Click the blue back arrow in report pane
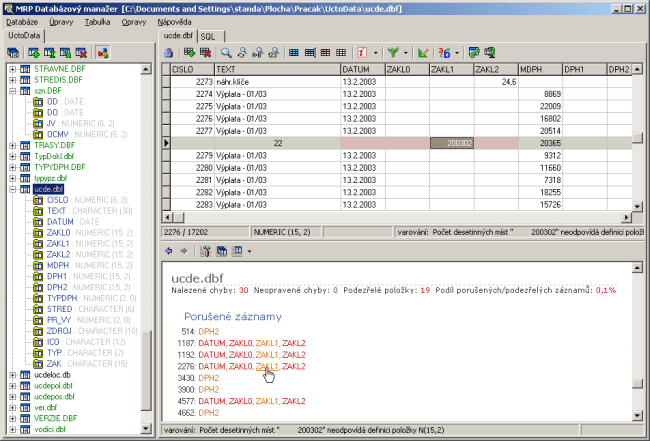This screenshot has height=441, width=650. tap(167, 251)
